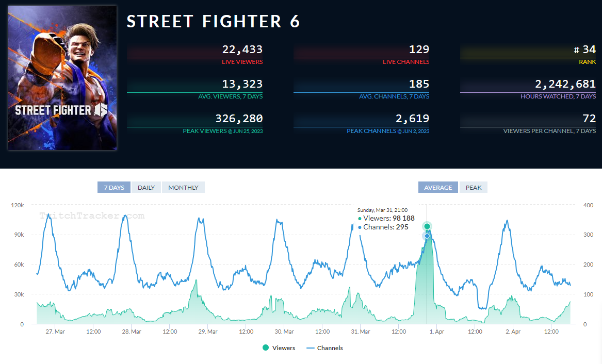Click the 29. Mar x-axis date label
This screenshot has height=364, width=602.
[x=208, y=332]
